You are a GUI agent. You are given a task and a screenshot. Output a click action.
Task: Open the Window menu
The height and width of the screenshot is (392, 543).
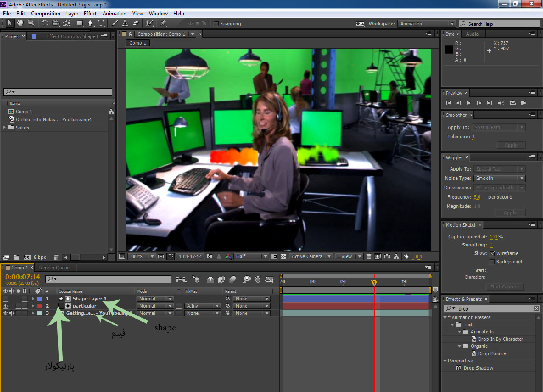(x=158, y=14)
